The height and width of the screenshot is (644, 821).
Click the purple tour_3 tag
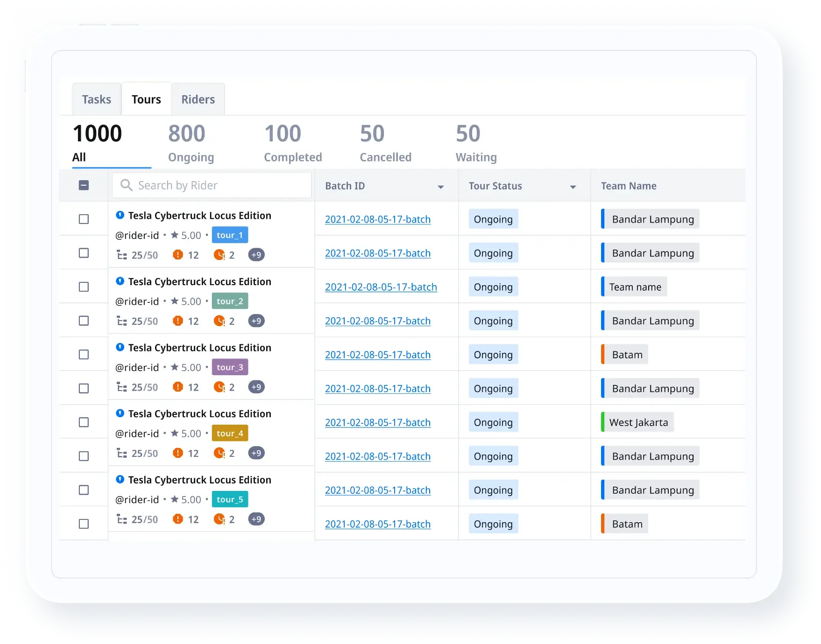click(x=230, y=367)
